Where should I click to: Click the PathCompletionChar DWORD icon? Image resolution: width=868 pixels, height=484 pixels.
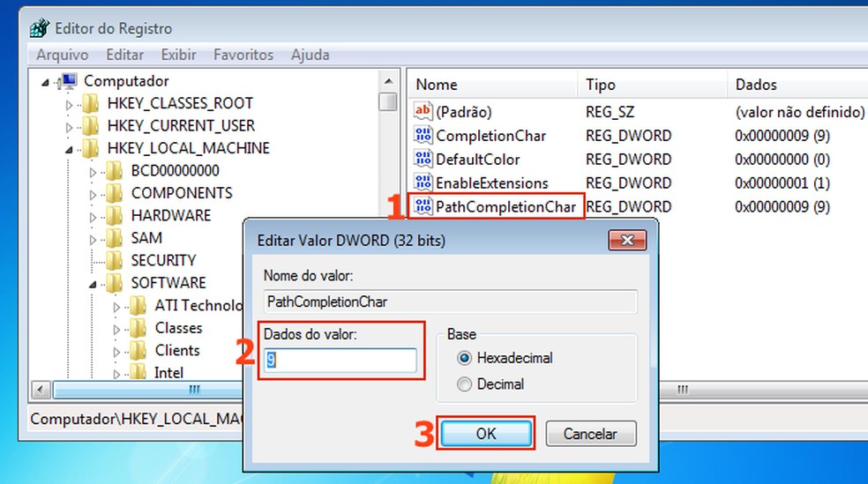point(423,205)
